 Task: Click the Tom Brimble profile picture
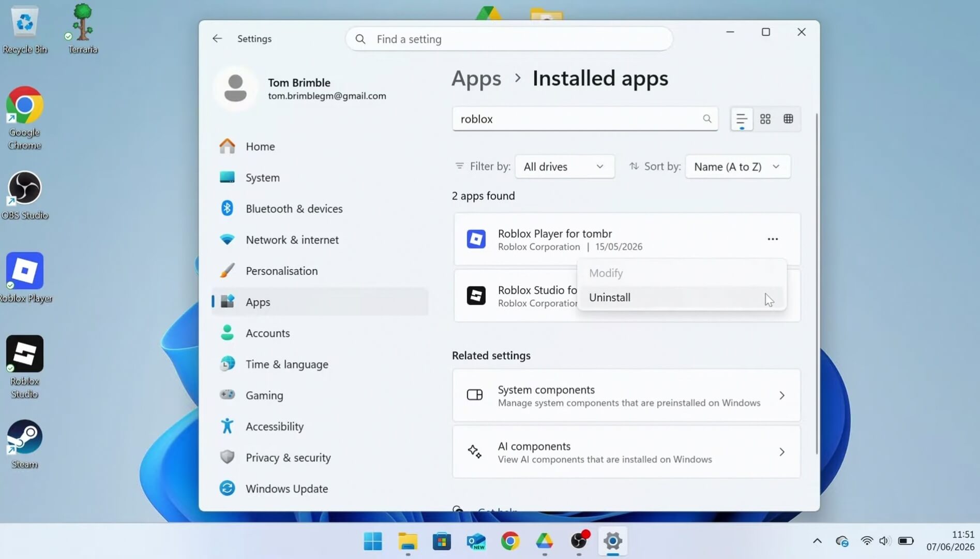coord(235,88)
